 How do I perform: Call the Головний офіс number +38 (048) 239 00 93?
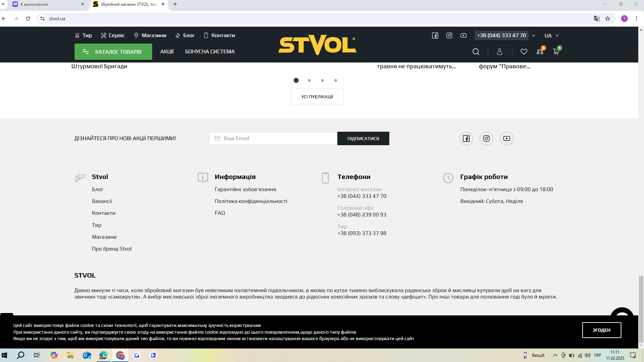(x=362, y=215)
